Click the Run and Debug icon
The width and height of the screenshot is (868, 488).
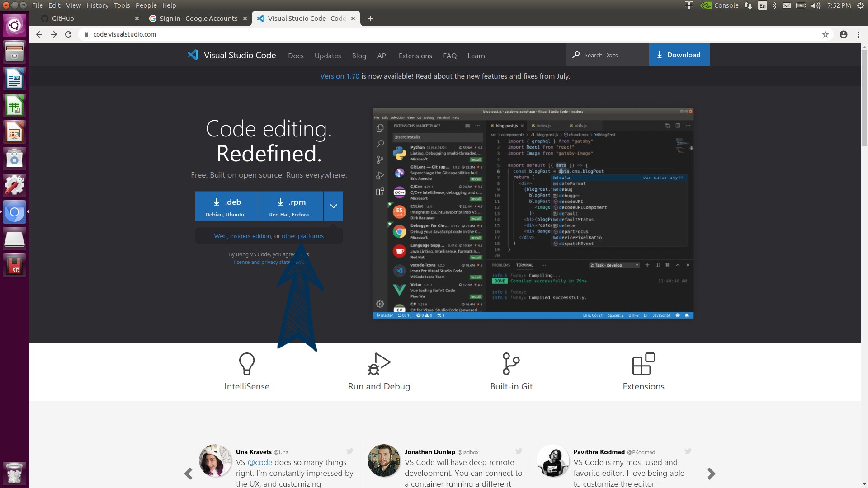point(378,364)
